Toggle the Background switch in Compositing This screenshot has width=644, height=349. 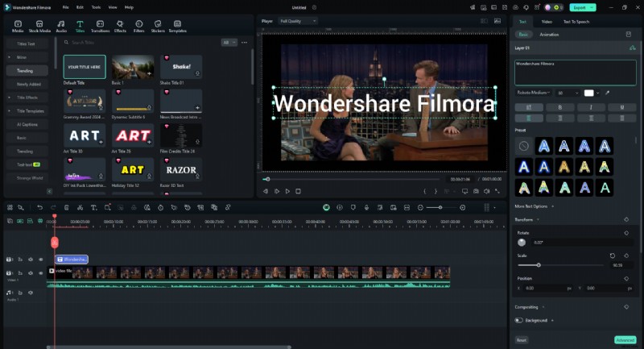pyautogui.click(x=519, y=320)
